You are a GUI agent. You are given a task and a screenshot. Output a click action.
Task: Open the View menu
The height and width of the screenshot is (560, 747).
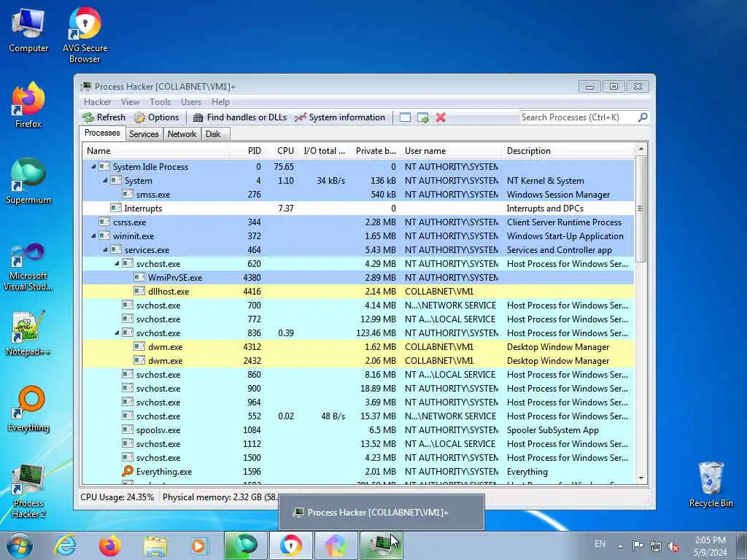[x=130, y=102]
